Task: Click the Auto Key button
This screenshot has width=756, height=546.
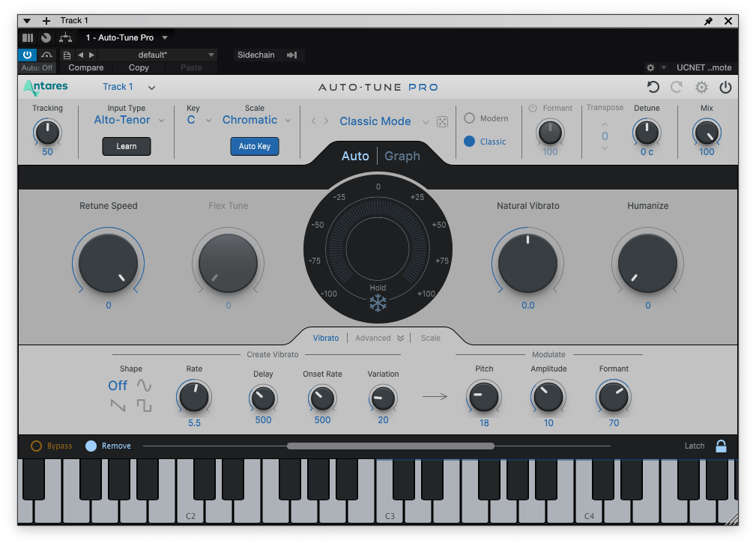Action: point(255,147)
